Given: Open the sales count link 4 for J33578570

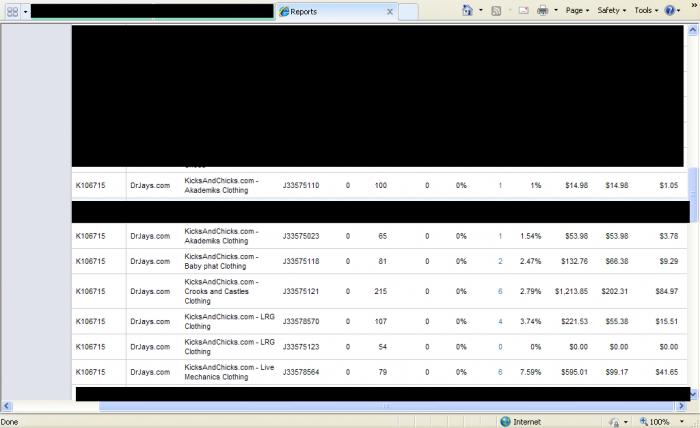Looking at the screenshot, I should (500, 321).
